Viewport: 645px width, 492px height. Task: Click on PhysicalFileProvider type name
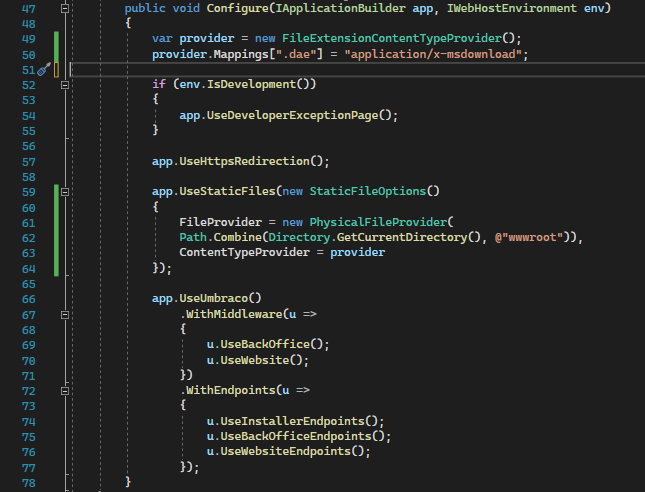point(378,222)
